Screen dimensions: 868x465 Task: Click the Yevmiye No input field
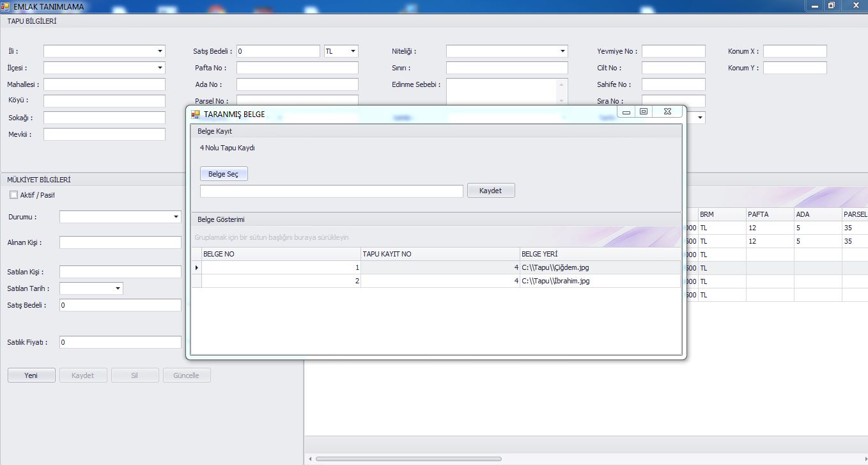click(x=674, y=51)
